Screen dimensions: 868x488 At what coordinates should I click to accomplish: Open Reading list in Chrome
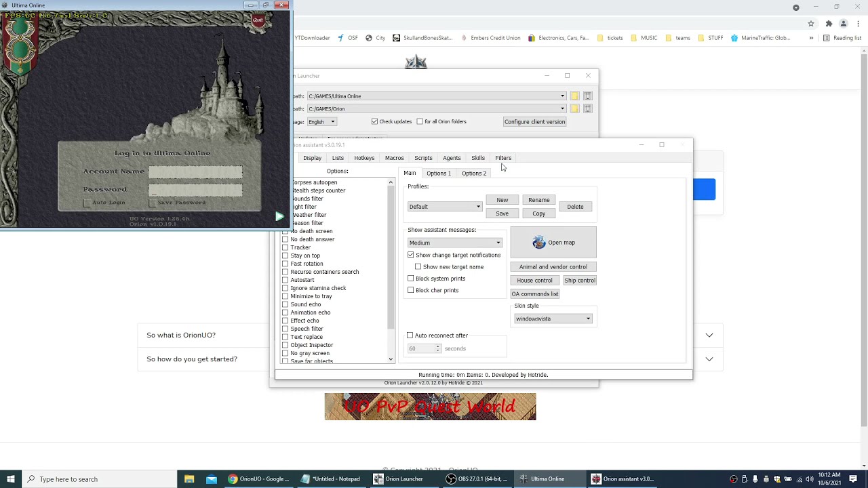point(842,38)
